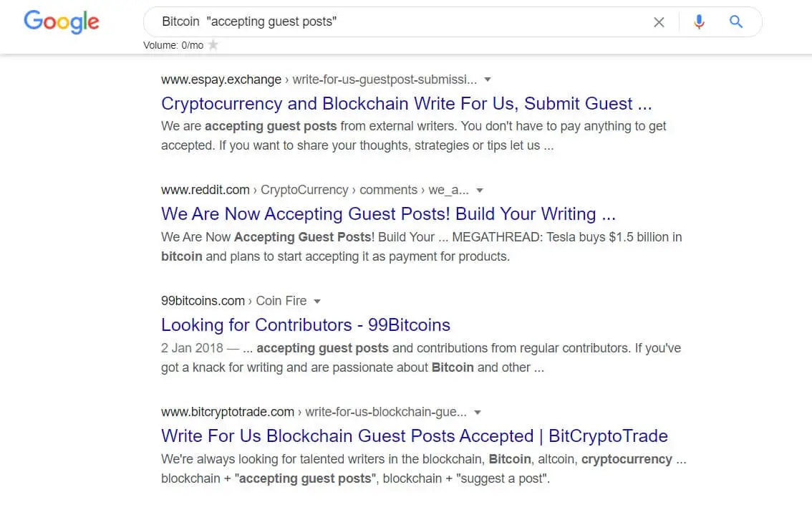Viewport: 812px width, 510px height.
Task: Click the www.bitcryptotrade.com breadcrumb URL
Action: [x=227, y=412]
